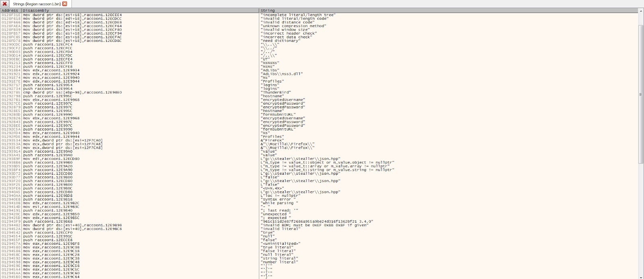Screen dimensions: 644x279
Task: Click the Disassembly column header
Action: tap(36, 10)
